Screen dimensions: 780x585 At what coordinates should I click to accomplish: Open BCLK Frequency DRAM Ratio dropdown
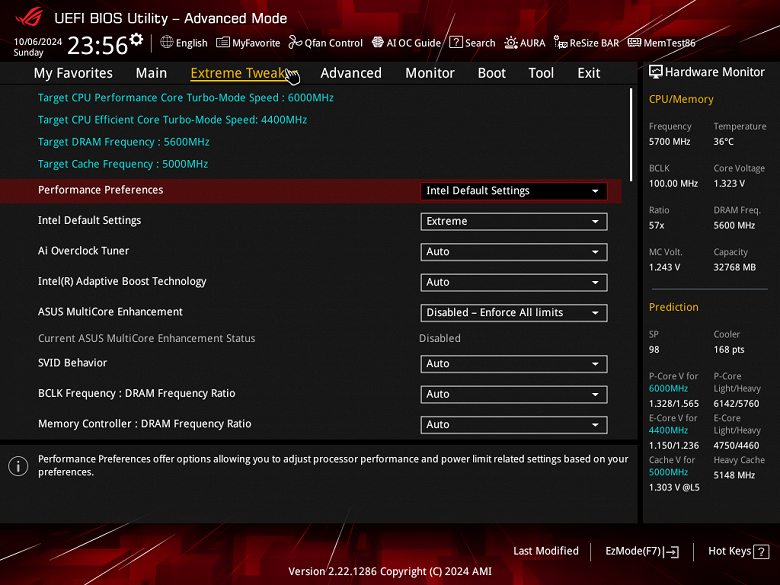pyautogui.click(x=513, y=394)
